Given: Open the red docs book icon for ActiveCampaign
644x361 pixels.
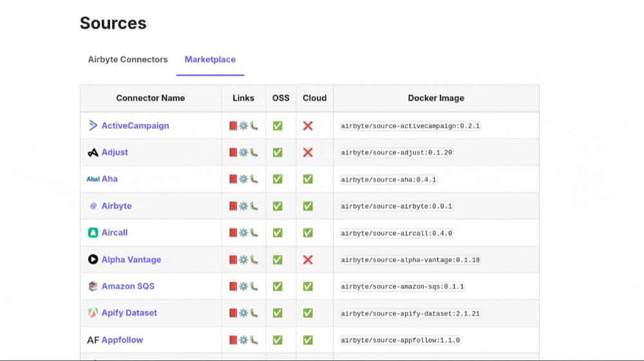Looking at the screenshot, I should point(233,126).
